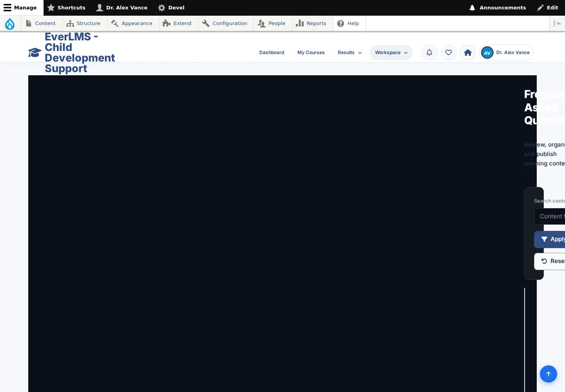This screenshot has width=565, height=392.
Task: Click the graduation cap site logo
Action: coord(35,53)
